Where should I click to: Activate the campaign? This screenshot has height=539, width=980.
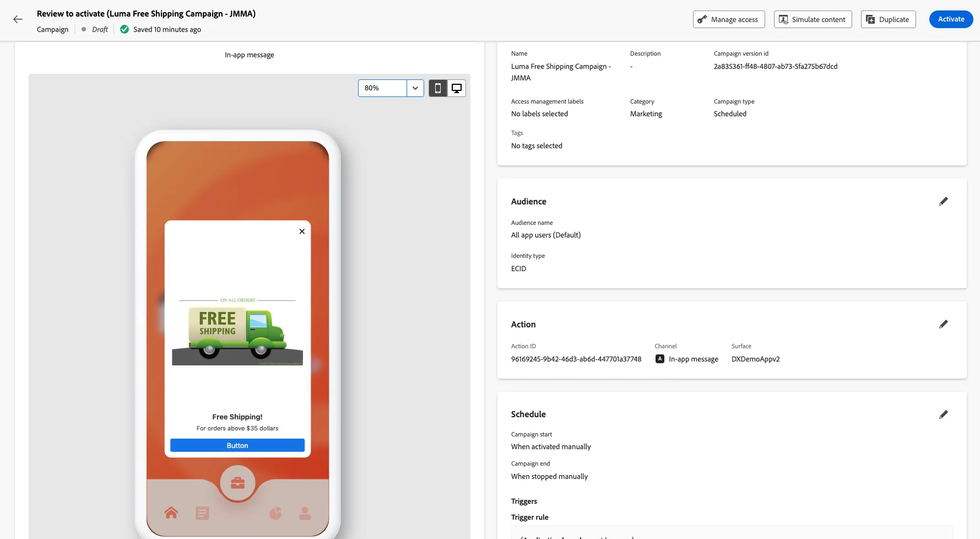coord(951,19)
